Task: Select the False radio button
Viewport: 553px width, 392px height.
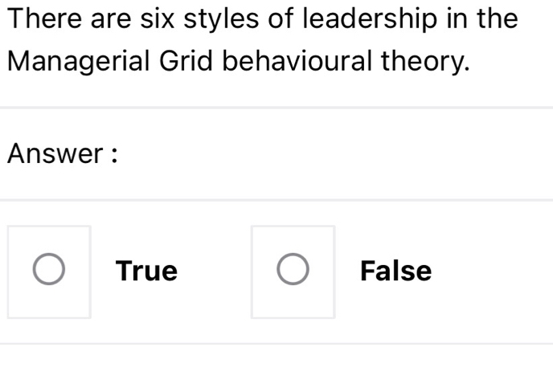Action: 293,271
